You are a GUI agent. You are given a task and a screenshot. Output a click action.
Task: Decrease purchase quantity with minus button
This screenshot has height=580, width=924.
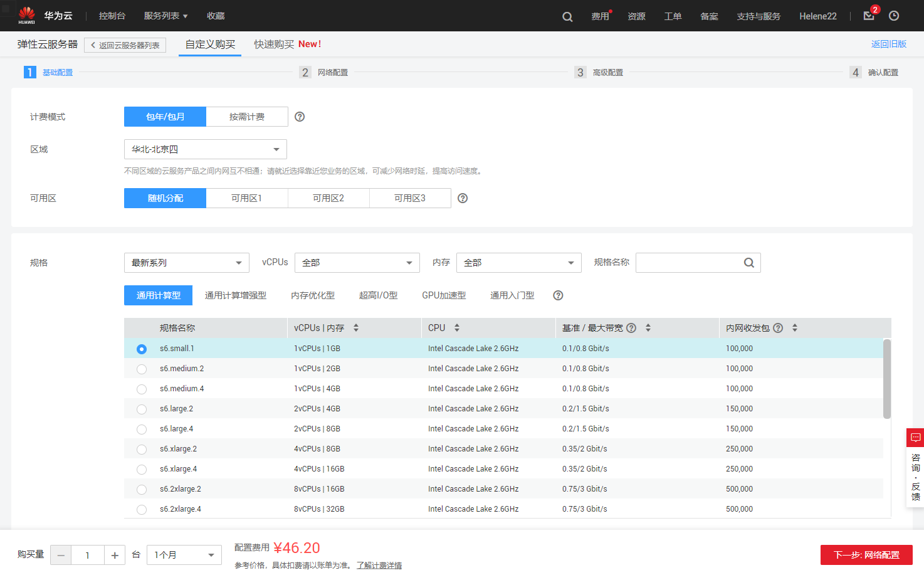[x=61, y=555]
